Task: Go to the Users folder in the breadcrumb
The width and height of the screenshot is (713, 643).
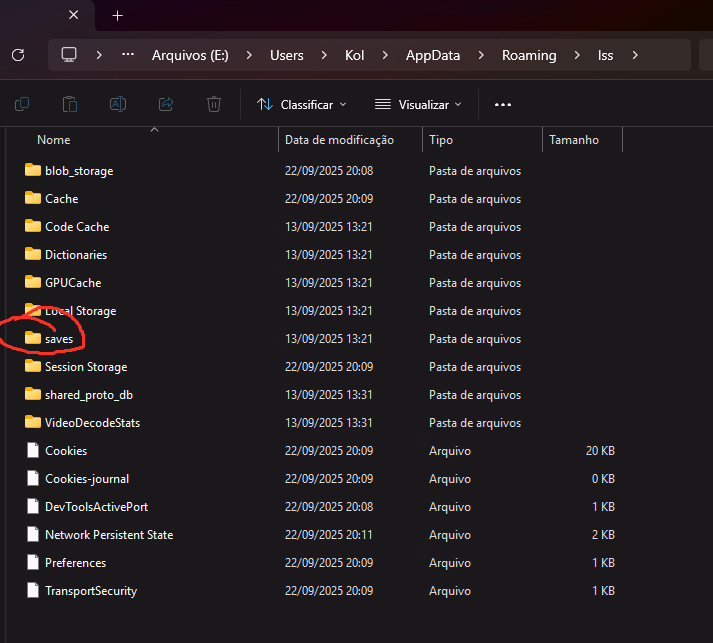Action: pos(286,55)
